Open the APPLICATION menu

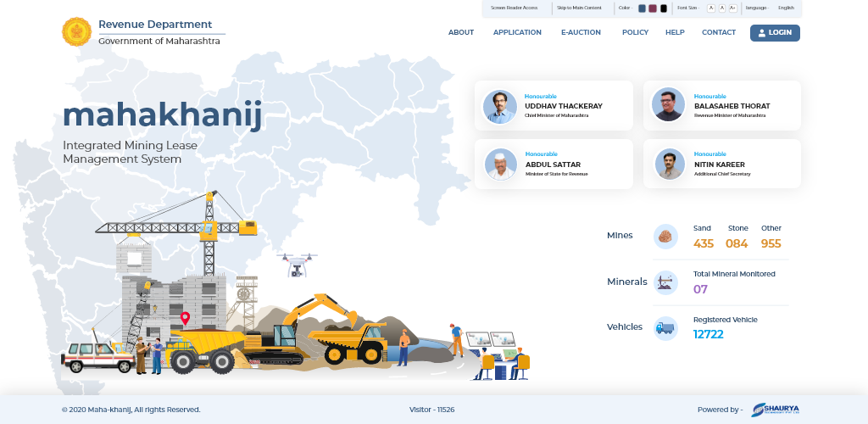517,33
